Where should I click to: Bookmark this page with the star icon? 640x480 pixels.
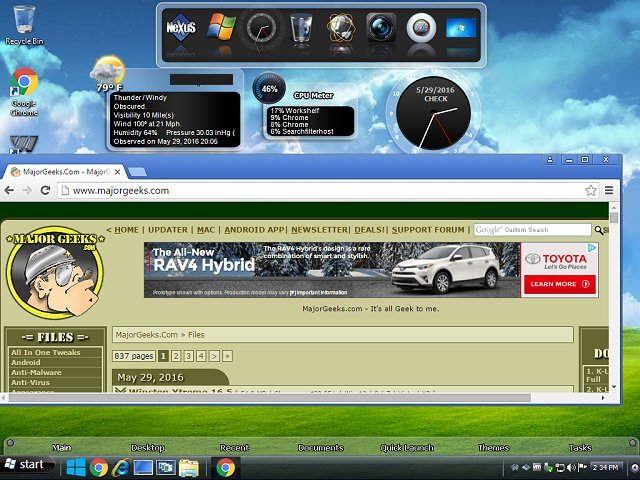[x=591, y=190]
